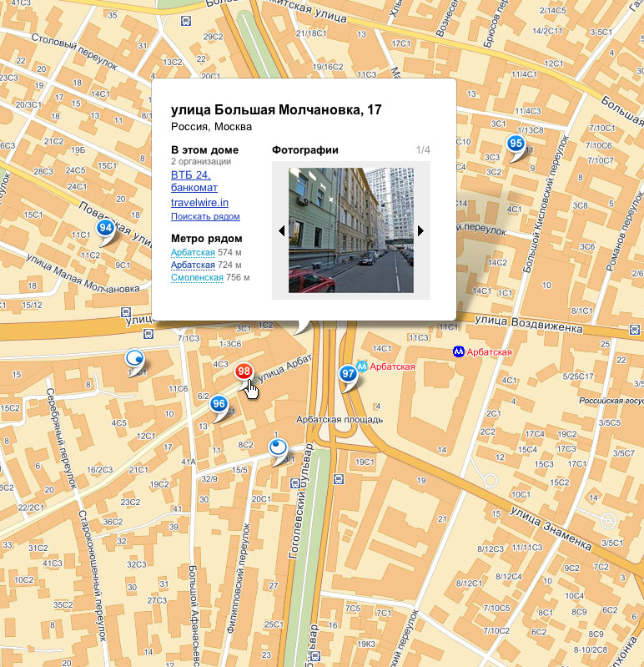The width and height of the screenshot is (644, 667).
Task: Click the Поискать рядом link
Action: click(205, 216)
